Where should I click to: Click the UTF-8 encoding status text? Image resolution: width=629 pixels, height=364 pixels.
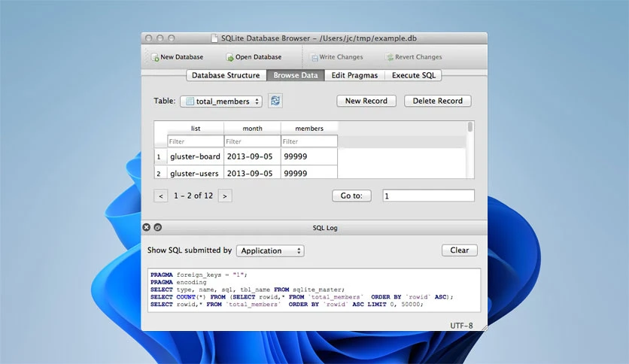click(x=461, y=326)
